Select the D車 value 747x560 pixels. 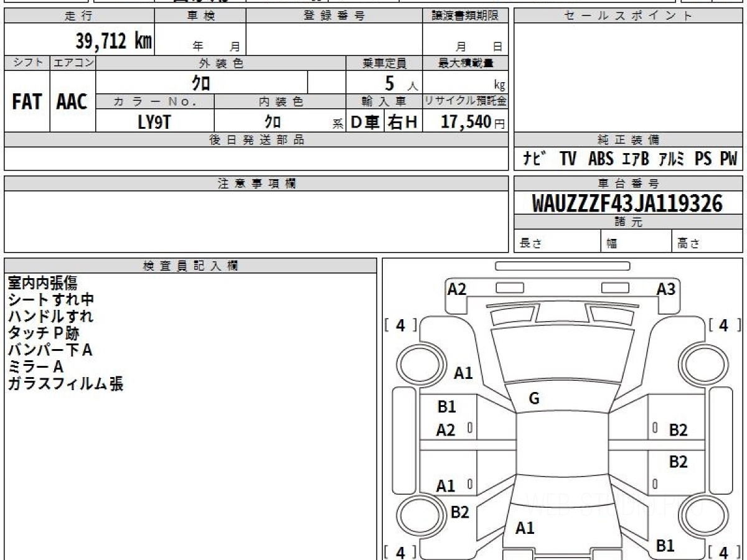click(x=365, y=123)
